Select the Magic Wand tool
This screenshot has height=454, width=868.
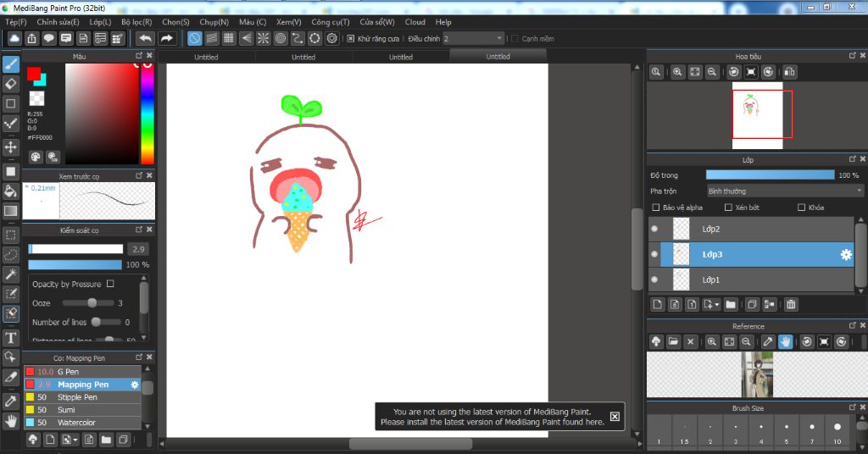pos(10,274)
